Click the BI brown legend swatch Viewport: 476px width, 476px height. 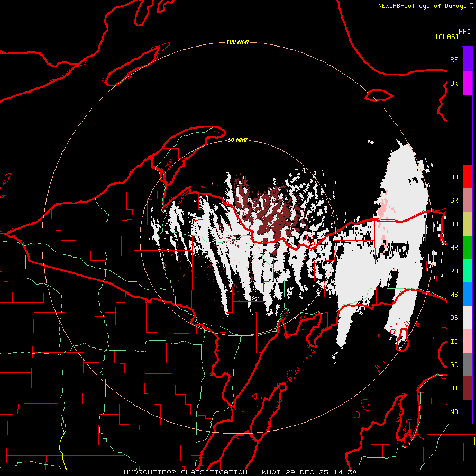(x=467, y=388)
